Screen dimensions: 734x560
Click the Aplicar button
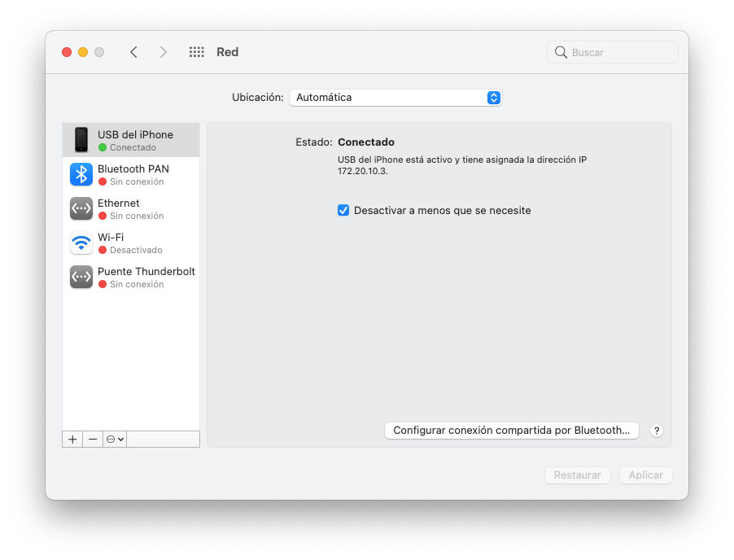tap(645, 475)
